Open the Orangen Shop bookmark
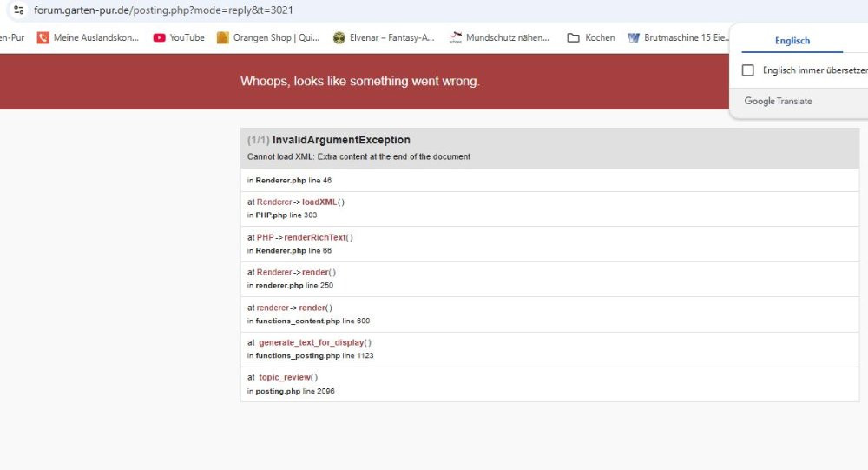This screenshot has width=868, height=470. 268,37
